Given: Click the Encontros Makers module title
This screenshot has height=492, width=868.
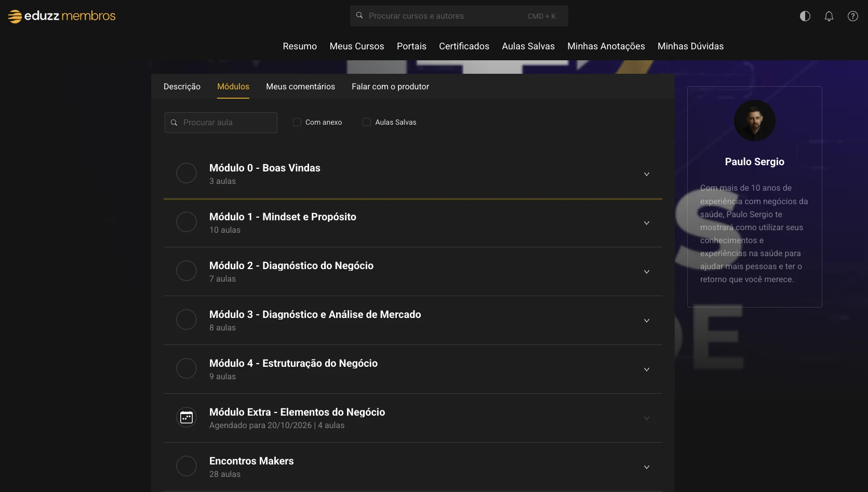Looking at the screenshot, I should (251, 461).
